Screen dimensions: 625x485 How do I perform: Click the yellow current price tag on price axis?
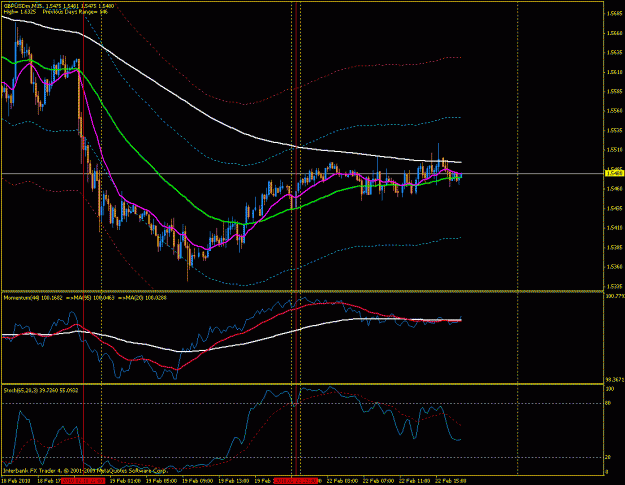coord(613,173)
